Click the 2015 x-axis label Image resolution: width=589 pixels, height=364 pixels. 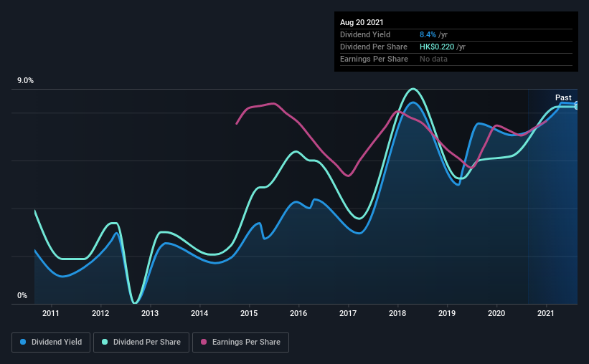tap(249, 313)
